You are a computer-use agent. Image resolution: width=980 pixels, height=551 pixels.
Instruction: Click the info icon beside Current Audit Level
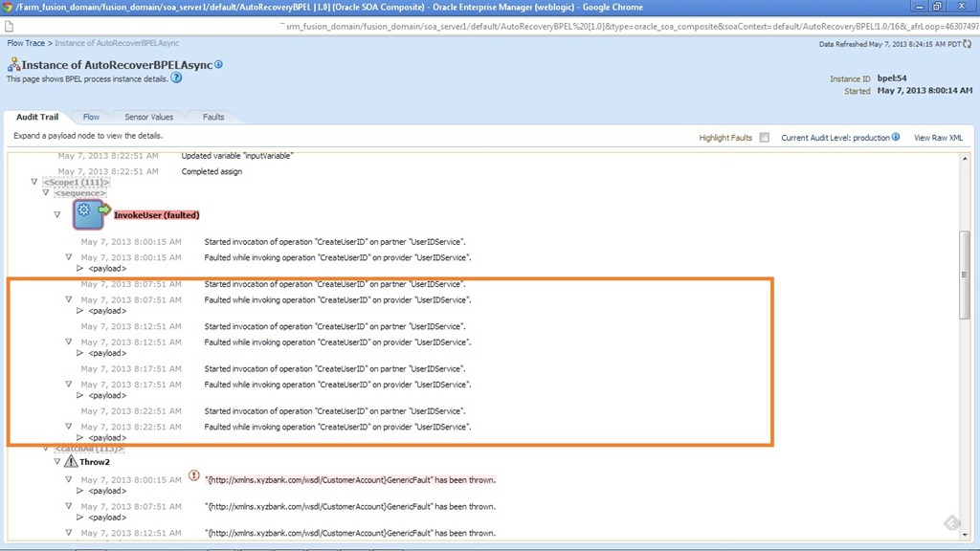[896, 138]
